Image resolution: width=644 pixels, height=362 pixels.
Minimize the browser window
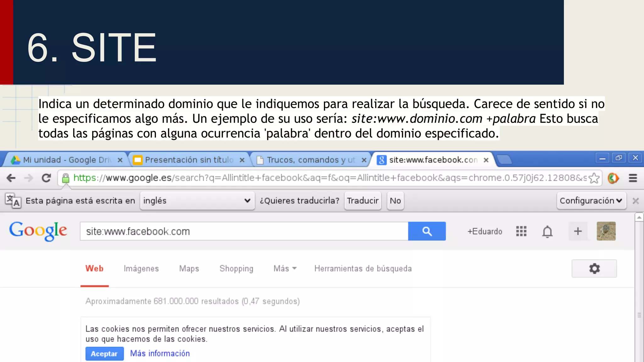[x=602, y=158]
